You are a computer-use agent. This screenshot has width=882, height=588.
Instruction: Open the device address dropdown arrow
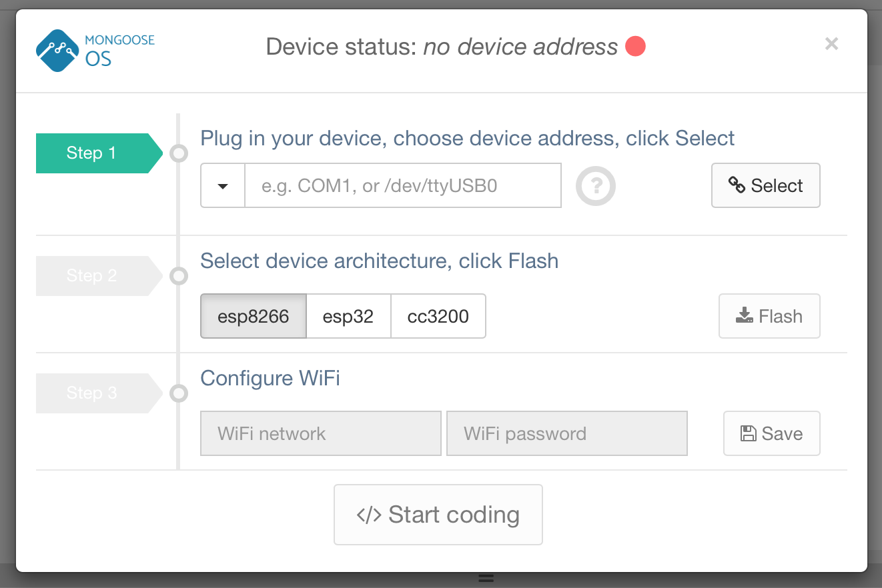pyautogui.click(x=223, y=185)
